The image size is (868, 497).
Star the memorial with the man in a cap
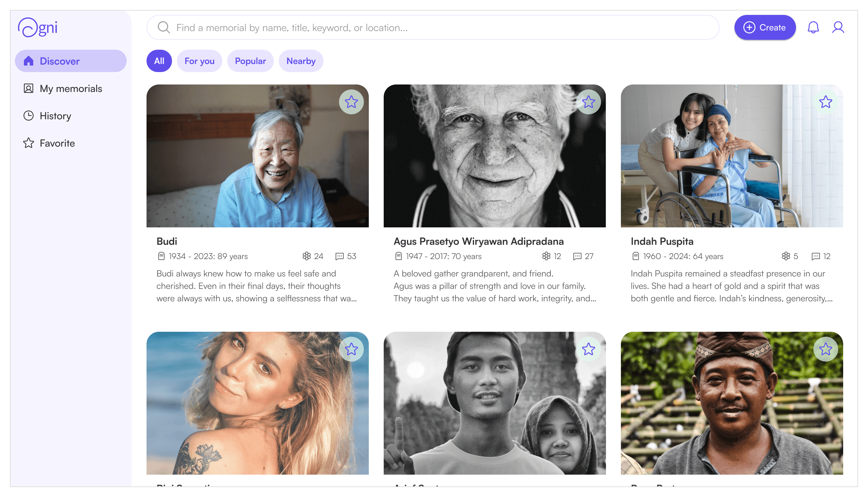pos(588,349)
